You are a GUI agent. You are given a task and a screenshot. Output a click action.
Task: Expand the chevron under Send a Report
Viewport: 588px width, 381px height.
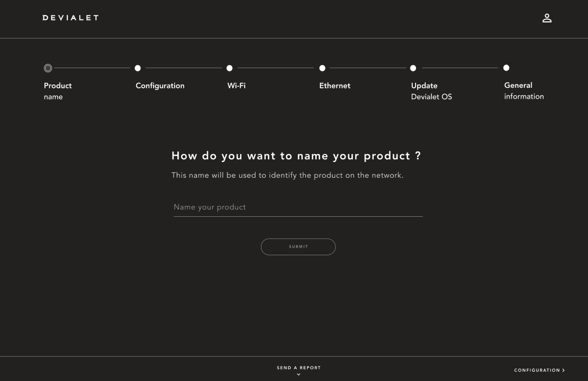pyautogui.click(x=299, y=374)
